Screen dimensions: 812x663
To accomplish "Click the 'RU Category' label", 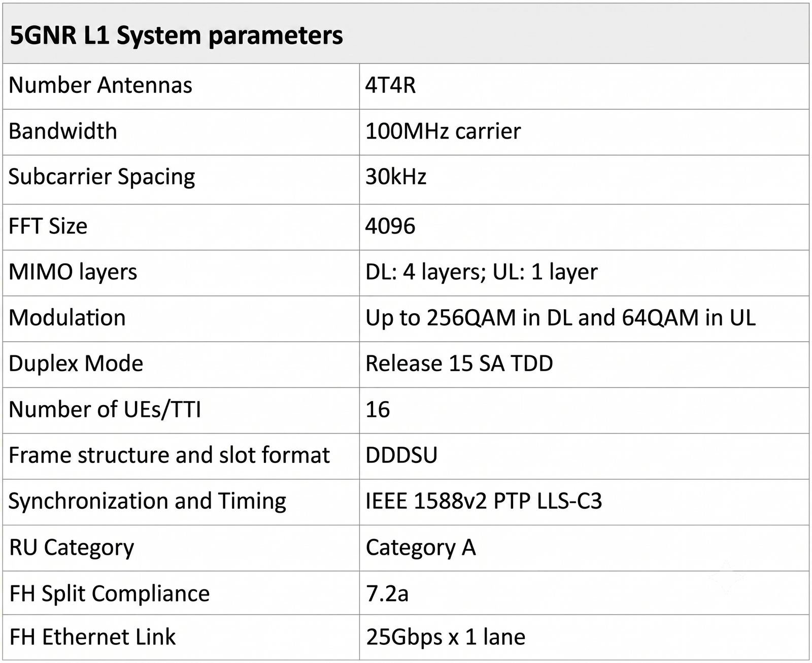I will pos(72,548).
